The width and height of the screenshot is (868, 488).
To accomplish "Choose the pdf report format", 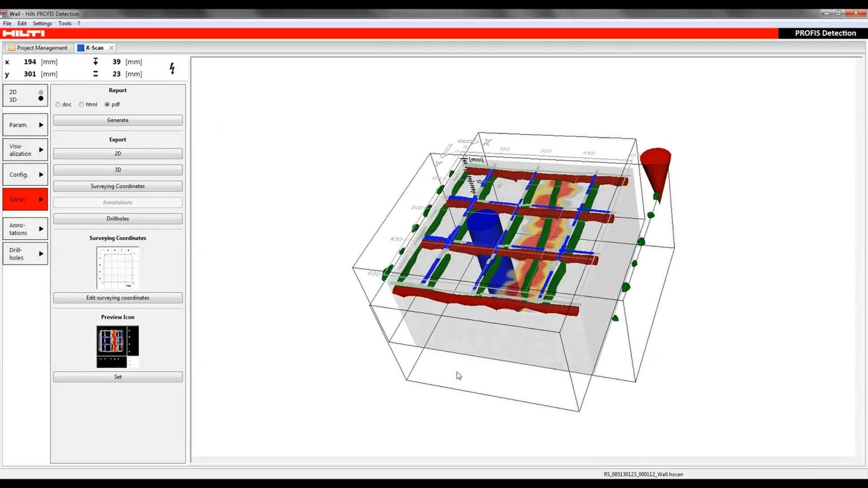I will coord(107,104).
